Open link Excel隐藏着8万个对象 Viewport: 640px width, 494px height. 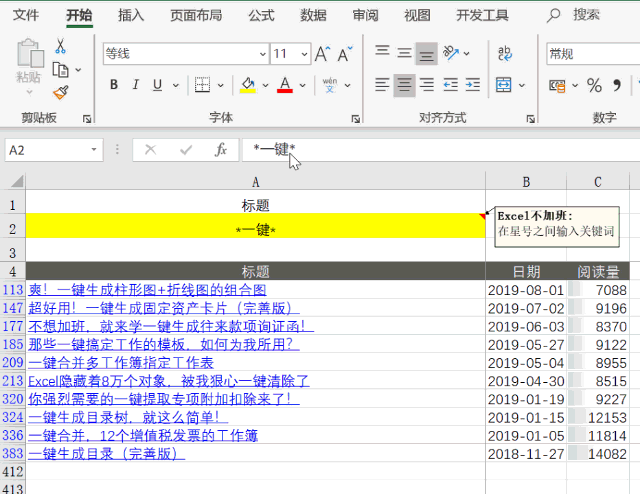(x=169, y=381)
